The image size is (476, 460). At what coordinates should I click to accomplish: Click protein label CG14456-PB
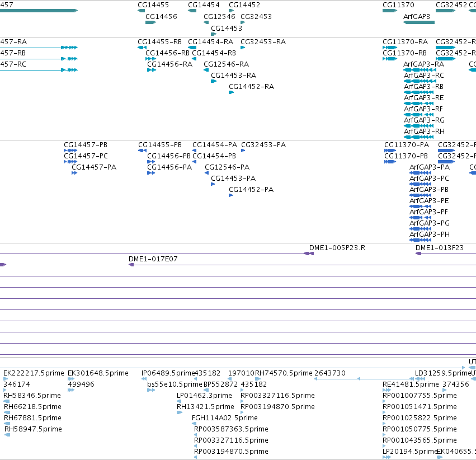tap(169, 156)
